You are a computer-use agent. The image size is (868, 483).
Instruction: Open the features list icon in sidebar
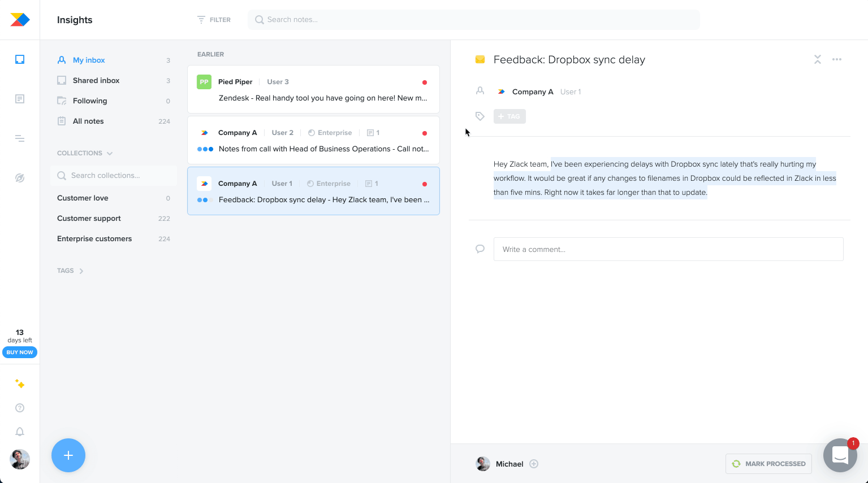[20, 138]
